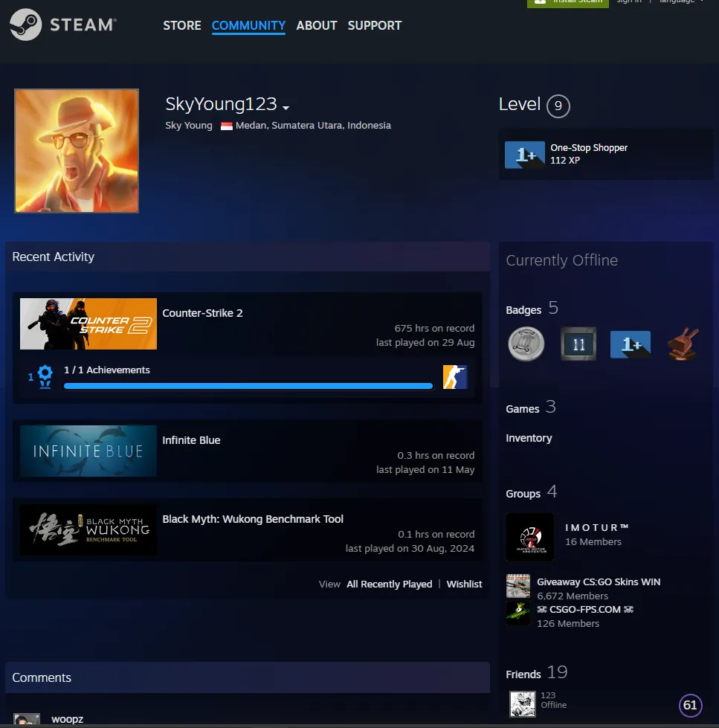Image resolution: width=719 pixels, height=728 pixels.
Task: Open the Infinite Blue game banner
Action: 88,451
